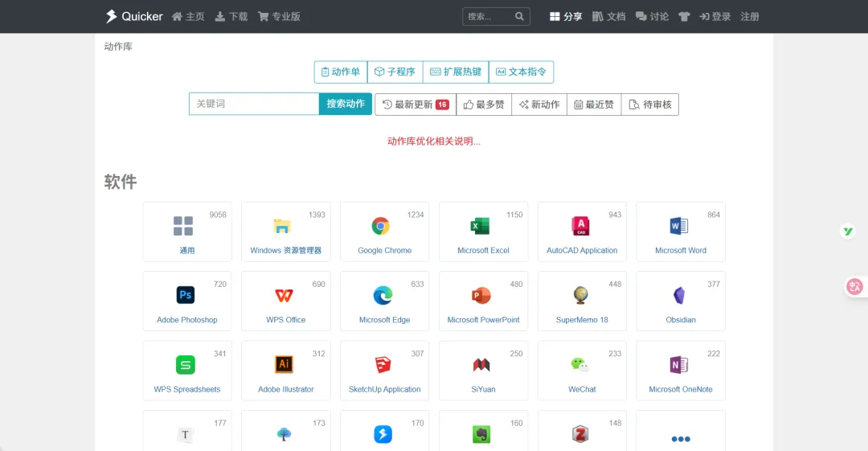Screen dimensions: 868x451
Task: Select the 最多赞 most liked filter
Action: coord(484,105)
